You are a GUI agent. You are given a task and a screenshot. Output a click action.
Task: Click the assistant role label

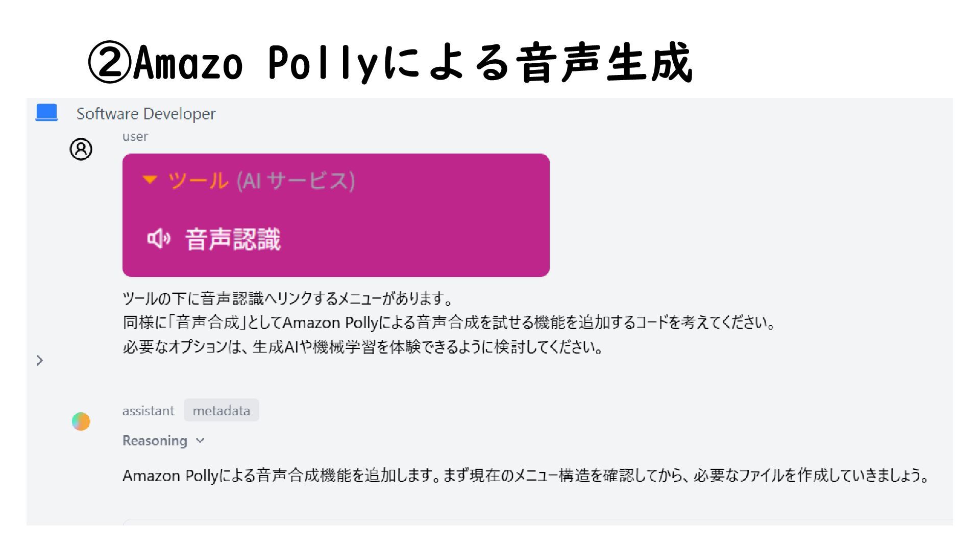148,411
